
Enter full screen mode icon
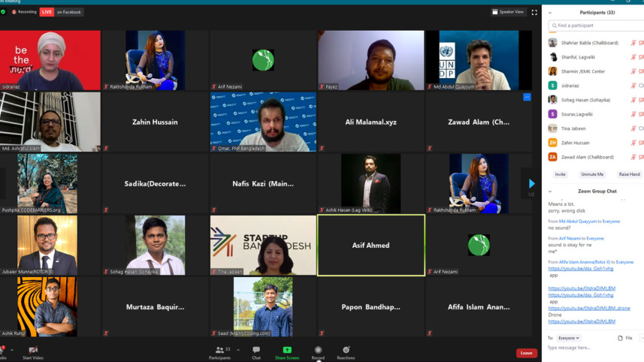click(x=534, y=12)
